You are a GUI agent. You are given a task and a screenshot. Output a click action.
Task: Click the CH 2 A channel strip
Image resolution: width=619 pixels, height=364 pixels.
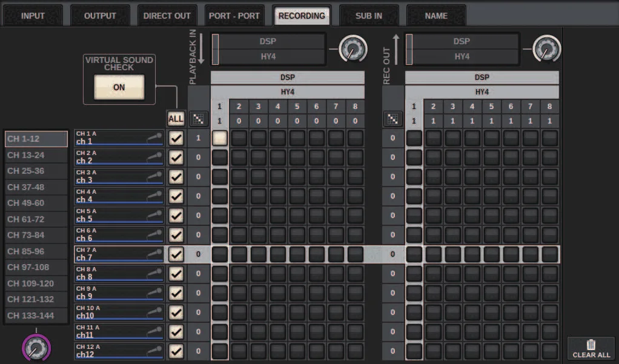point(119,157)
